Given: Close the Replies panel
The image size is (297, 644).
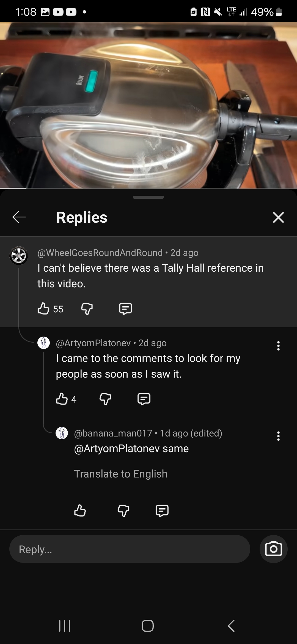Looking at the screenshot, I should point(278,217).
